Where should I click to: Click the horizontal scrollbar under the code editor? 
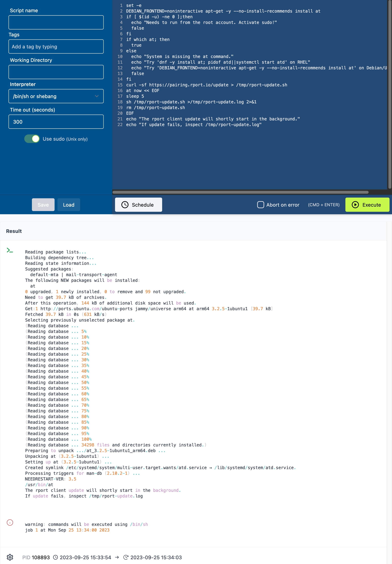(x=240, y=192)
